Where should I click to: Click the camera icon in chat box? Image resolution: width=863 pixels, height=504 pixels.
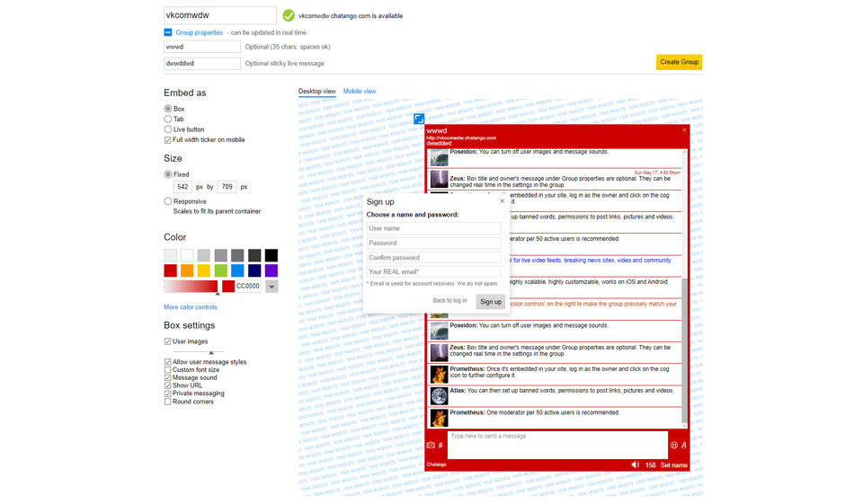(x=431, y=445)
